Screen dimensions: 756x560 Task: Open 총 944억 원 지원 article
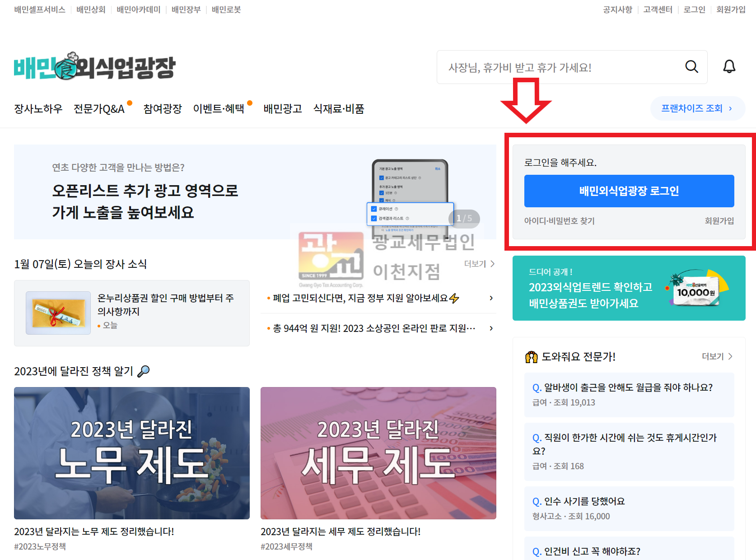[374, 328]
